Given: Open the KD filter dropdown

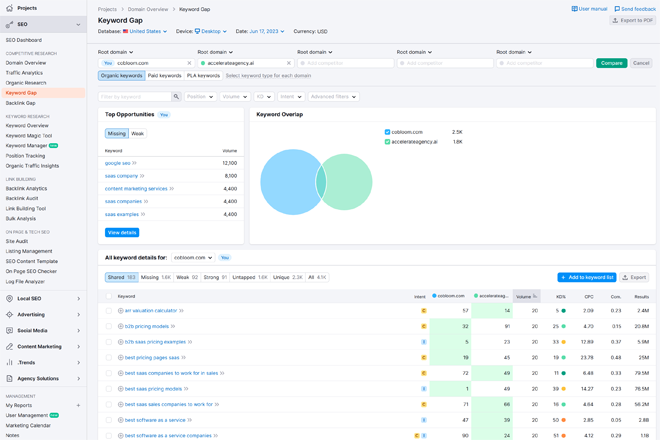Looking at the screenshot, I should point(264,97).
